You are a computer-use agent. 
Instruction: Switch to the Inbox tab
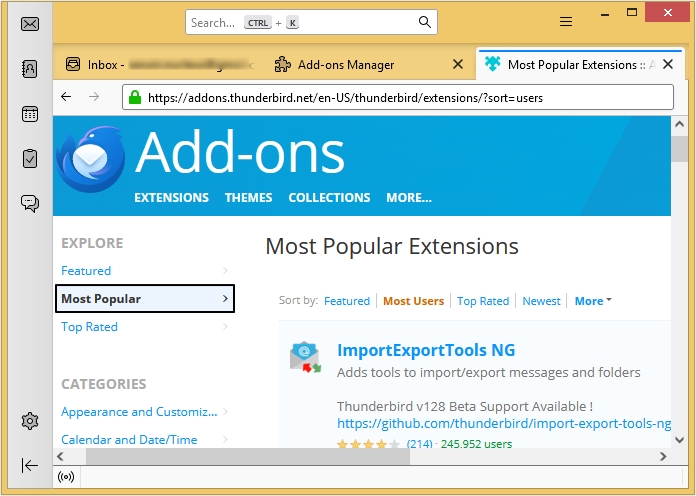[160, 65]
